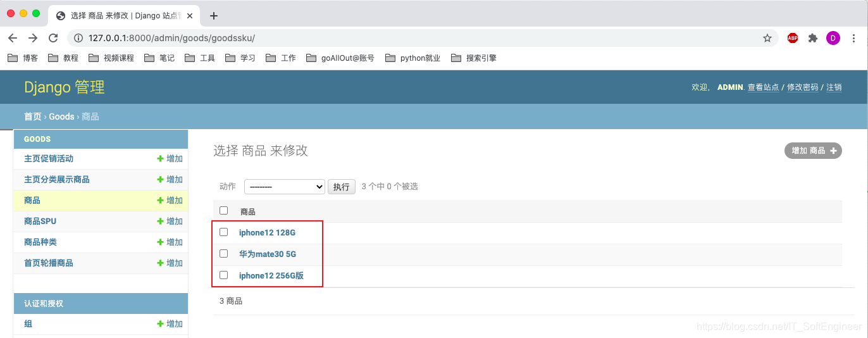
Task: Open the ABP adblock extension icon
Action: [793, 38]
